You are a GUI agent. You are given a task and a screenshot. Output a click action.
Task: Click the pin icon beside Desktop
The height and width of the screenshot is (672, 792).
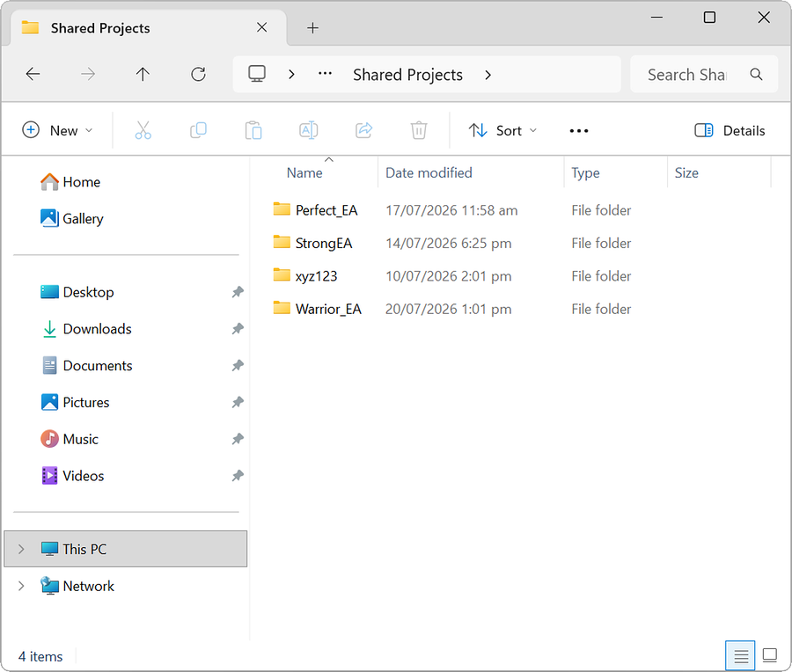[x=238, y=292]
